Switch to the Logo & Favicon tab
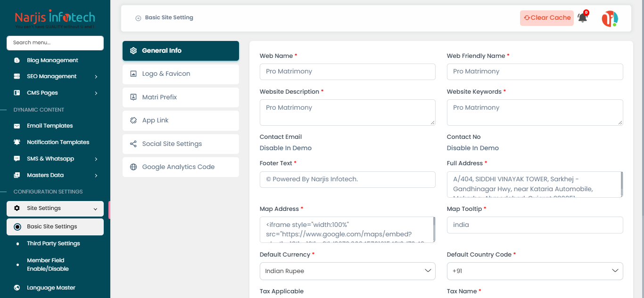This screenshot has height=298, width=644. (181, 74)
